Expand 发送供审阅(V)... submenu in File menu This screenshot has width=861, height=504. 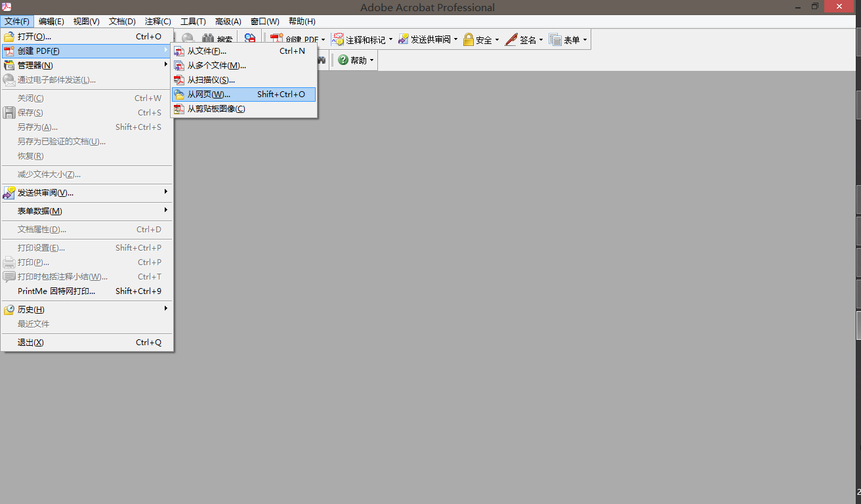pos(87,193)
